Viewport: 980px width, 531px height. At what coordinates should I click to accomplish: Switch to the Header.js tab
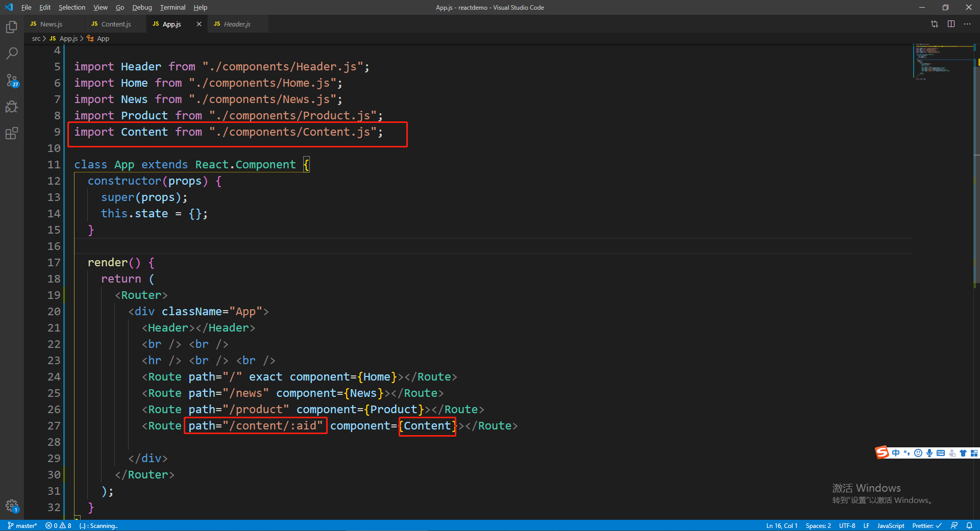pyautogui.click(x=237, y=24)
